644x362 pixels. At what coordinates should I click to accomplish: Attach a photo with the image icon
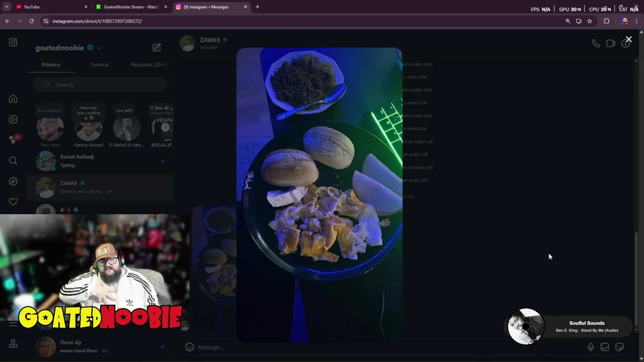click(x=605, y=347)
